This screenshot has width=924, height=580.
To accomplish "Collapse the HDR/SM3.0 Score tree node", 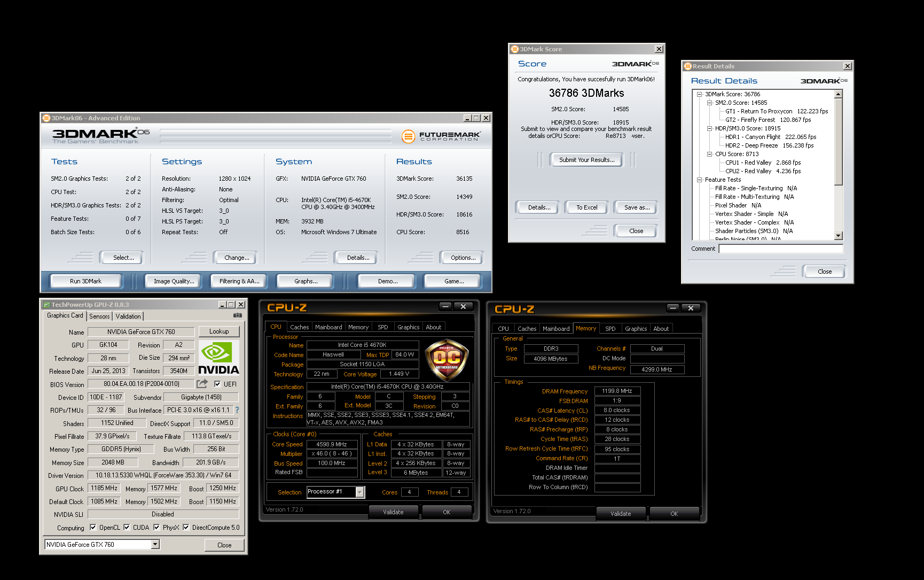I will (x=709, y=128).
